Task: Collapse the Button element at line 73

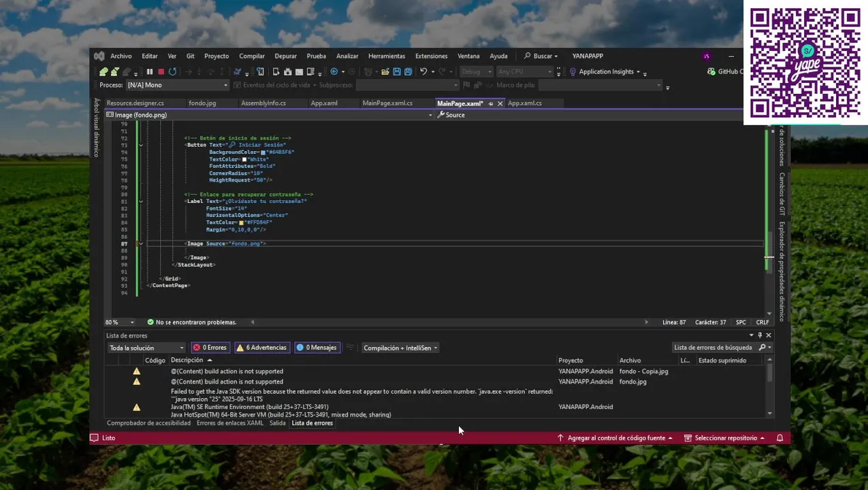Action: (x=141, y=145)
